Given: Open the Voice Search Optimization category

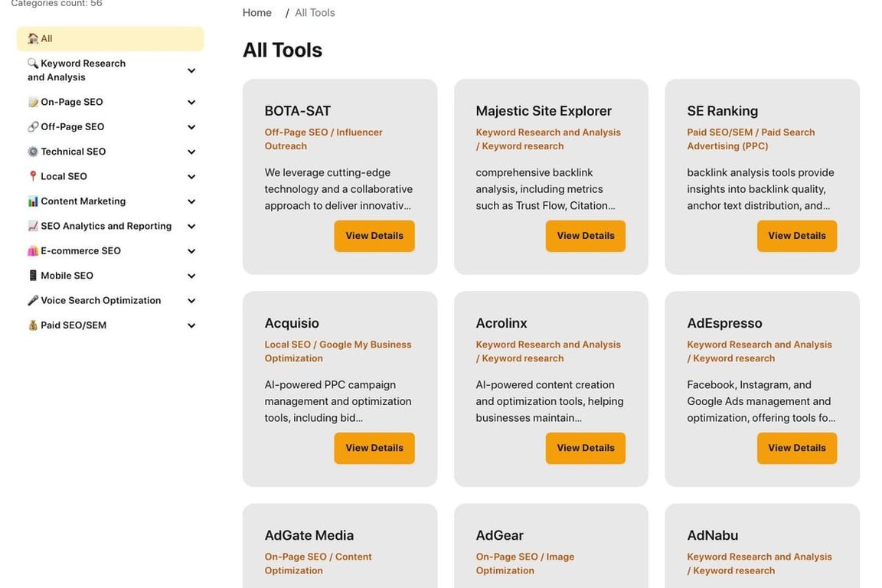Looking at the screenshot, I should coord(101,300).
